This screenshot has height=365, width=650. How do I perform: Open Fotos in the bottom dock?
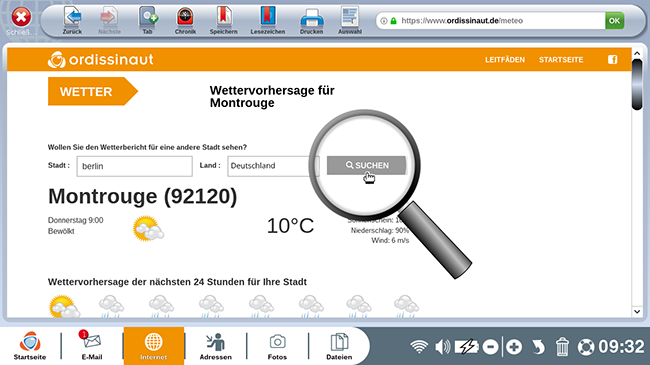click(277, 346)
